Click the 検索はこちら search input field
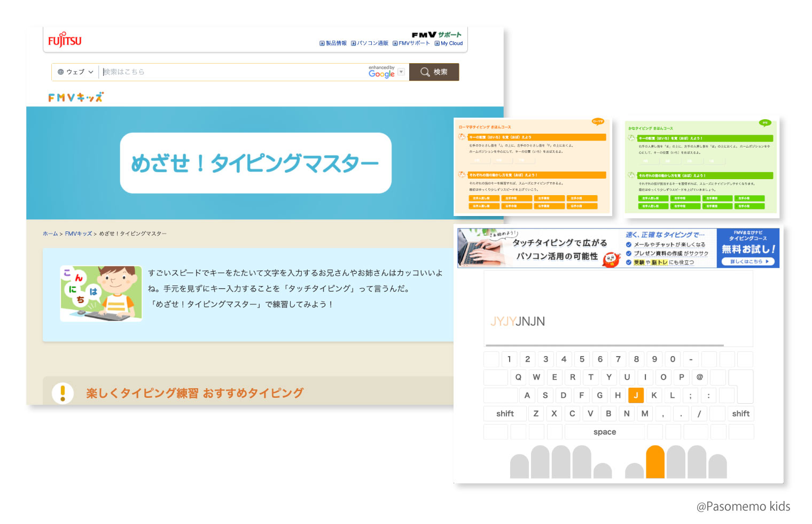 pos(233,72)
